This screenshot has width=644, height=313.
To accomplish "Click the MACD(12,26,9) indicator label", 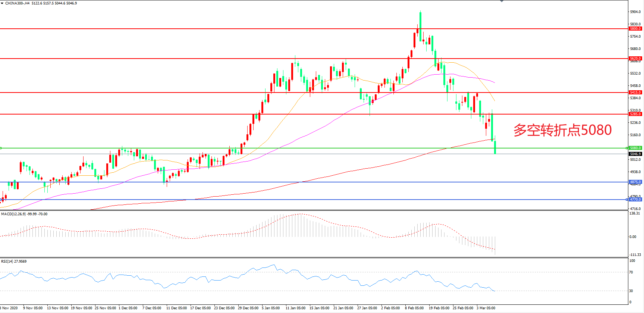I will point(13,214).
